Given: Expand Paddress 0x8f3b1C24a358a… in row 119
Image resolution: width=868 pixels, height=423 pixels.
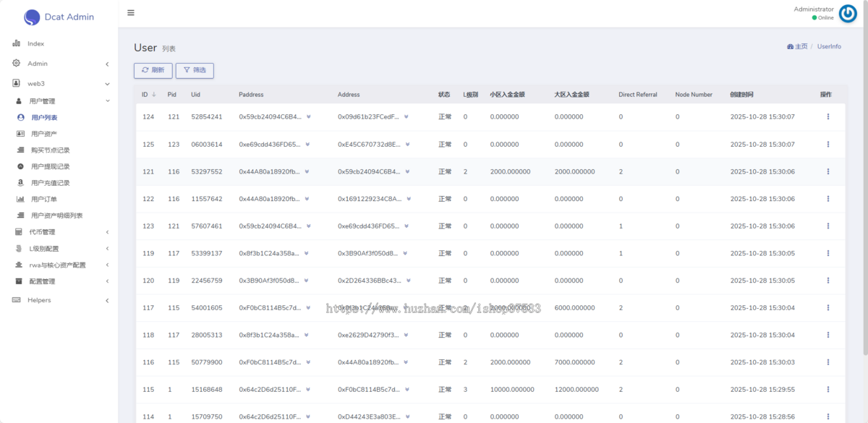Looking at the screenshot, I should pyautogui.click(x=307, y=253).
